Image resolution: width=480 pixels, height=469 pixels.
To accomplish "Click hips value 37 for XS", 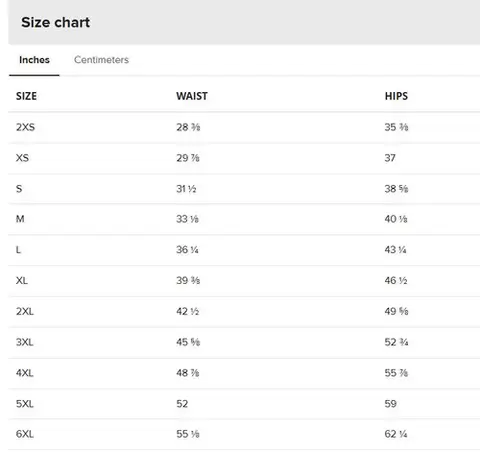I will 390,158.
